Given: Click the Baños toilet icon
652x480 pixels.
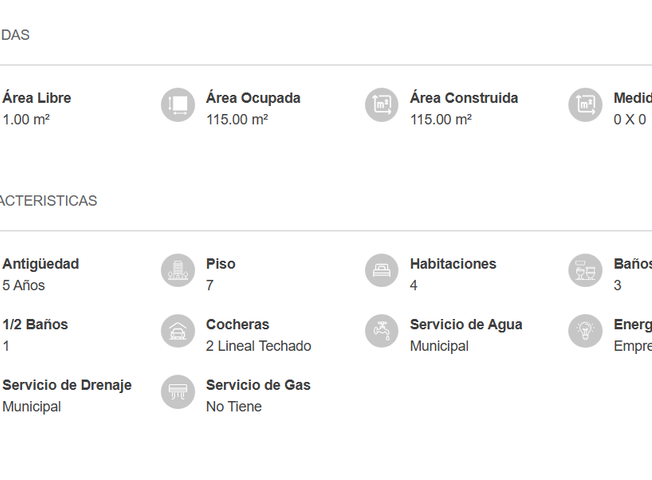Looking at the screenshot, I should 585,270.
